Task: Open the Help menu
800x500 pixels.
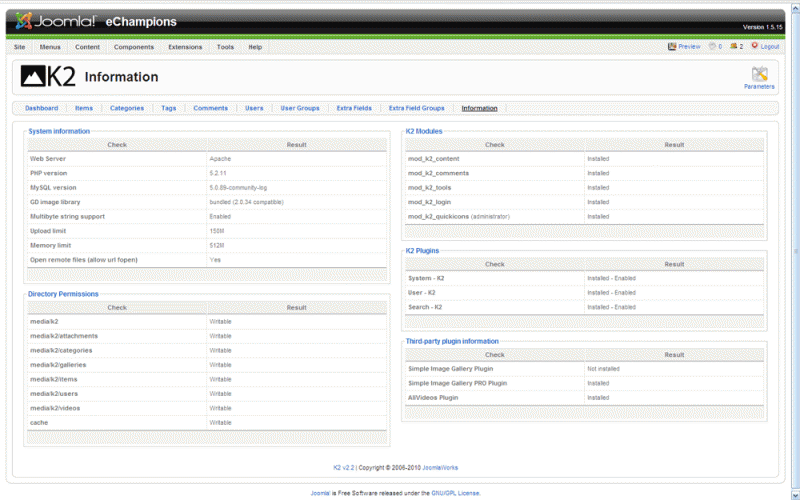Action: click(255, 47)
